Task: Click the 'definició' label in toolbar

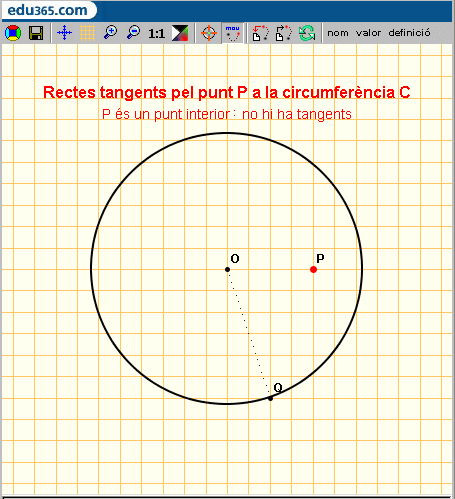Action: 409,33
